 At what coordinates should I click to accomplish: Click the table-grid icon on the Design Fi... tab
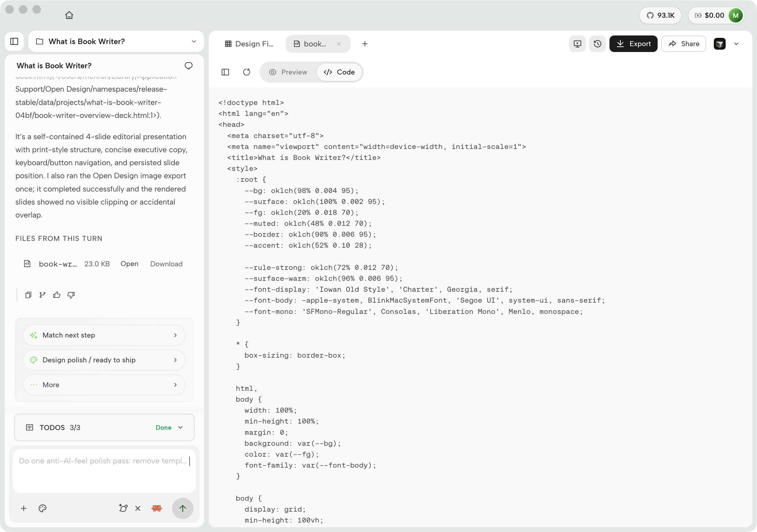click(x=228, y=44)
